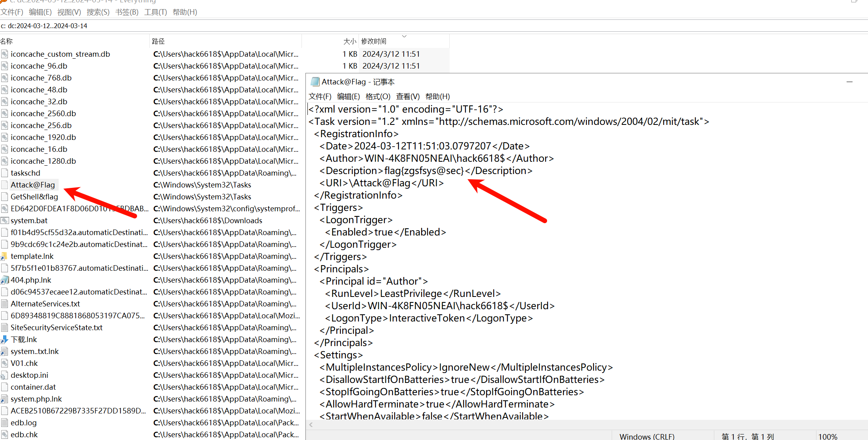The height and width of the screenshot is (440, 868).
Task: Click the 修改时间 column sort arrow
Action: point(404,36)
